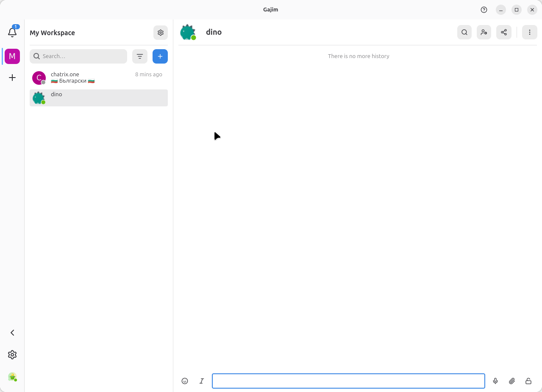Record a voice message with microphone icon
Image resolution: width=542 pixels, height=392 pixels.
495,381
